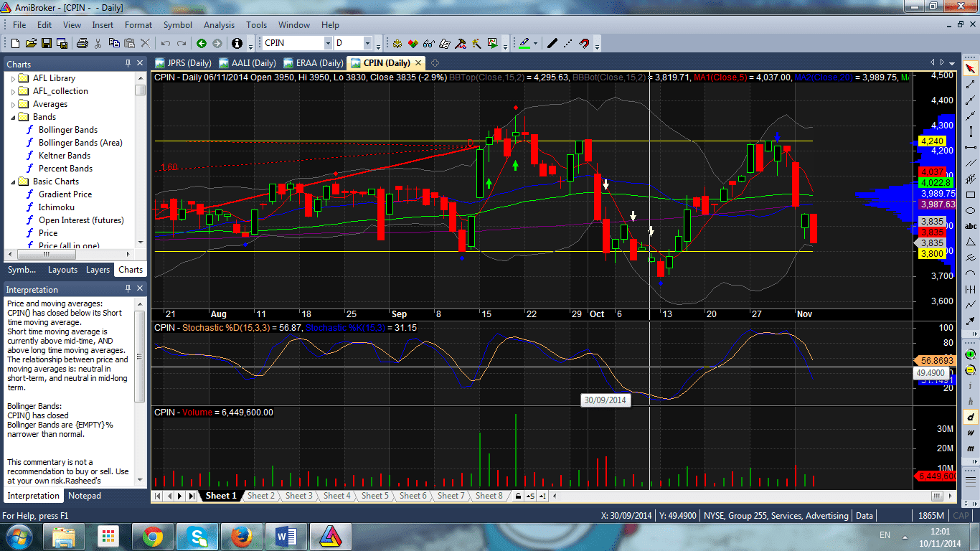The height and width of the screenshot is (551, 980).
Task: Open Microsoft Word from the taskbar
Action: coord(286,536)
